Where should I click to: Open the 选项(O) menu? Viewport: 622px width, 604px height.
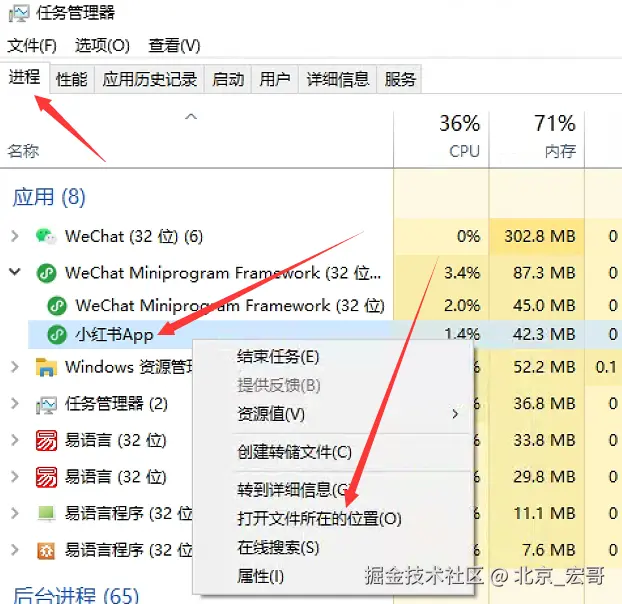point(102,46)
